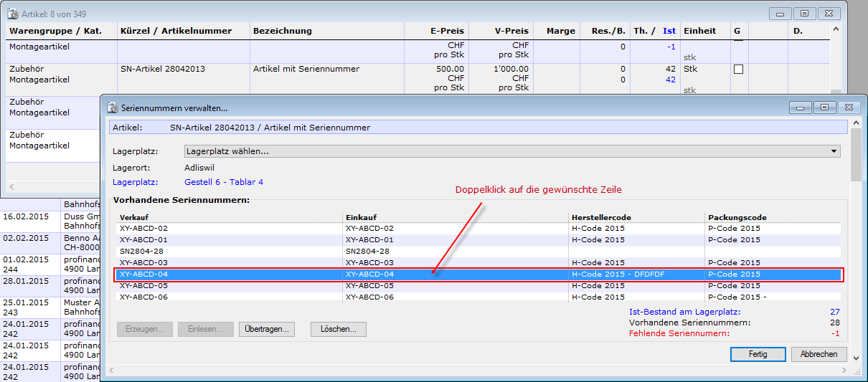868x382 pixels.
Task: Click the blue Gestell 6 - Tablar 4 link
Action: [224, 182]
